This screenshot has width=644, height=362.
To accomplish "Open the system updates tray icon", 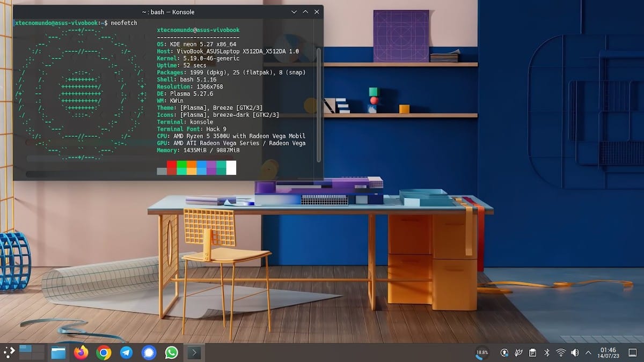I will tap(504, 352).
